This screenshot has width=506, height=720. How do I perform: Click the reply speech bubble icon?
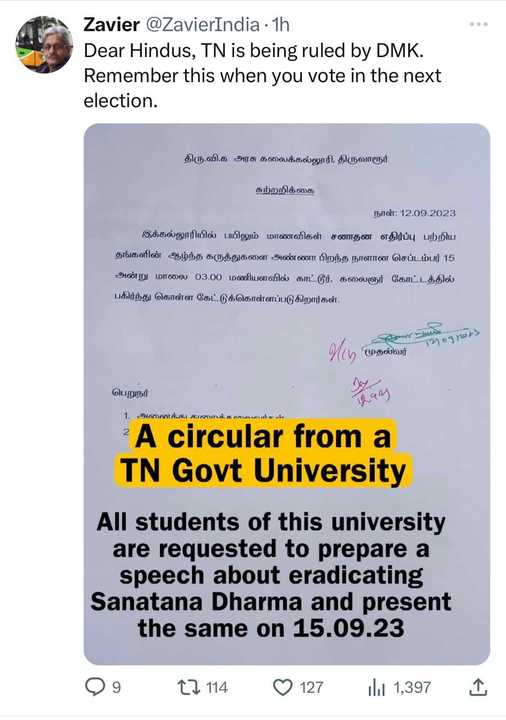point(96,687)
